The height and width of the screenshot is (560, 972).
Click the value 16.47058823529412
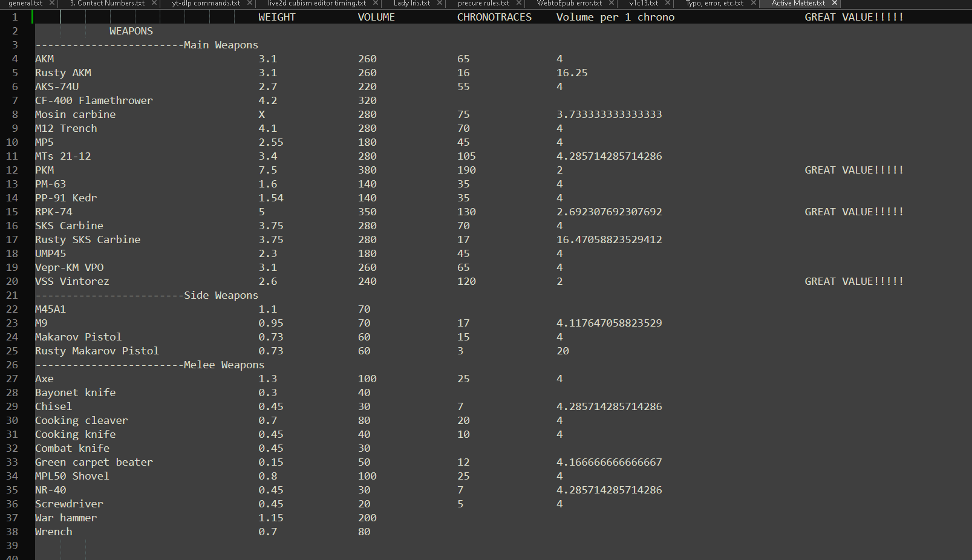click(609, 239)
